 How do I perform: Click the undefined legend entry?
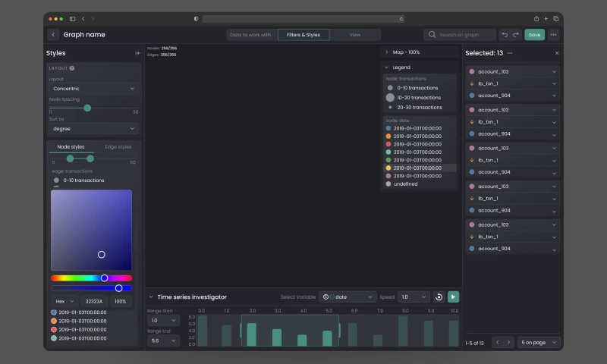pyautogui.click(x=402, y=184)
